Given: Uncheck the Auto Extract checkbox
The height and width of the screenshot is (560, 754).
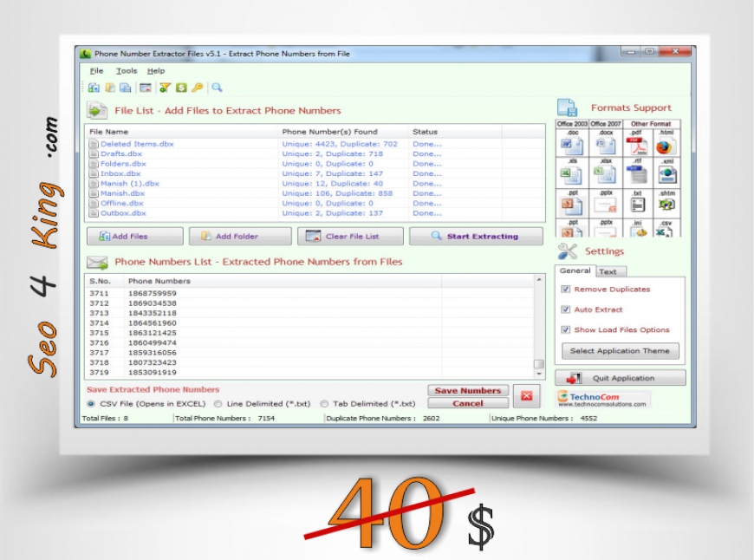Looking at the screenshot, I should click(x=565, y=309).
